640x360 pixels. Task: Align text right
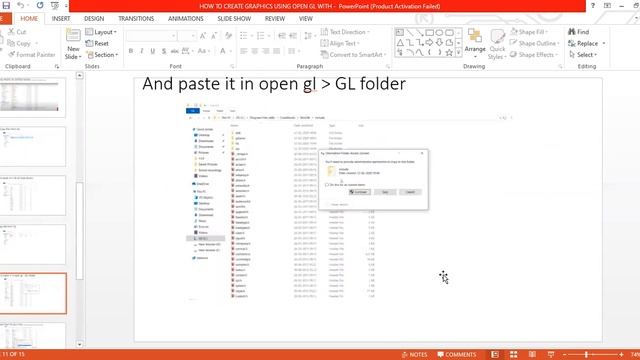click(x=266, y=51)
